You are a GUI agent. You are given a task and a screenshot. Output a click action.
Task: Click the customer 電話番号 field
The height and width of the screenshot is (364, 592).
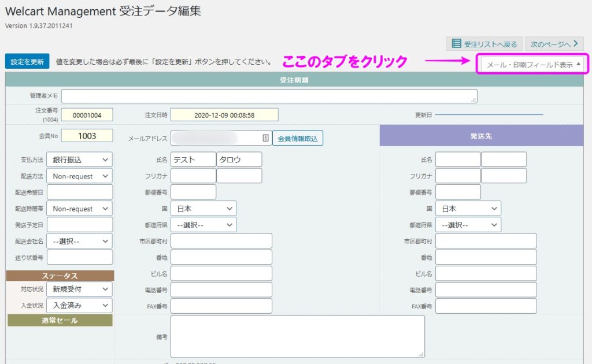221,289
